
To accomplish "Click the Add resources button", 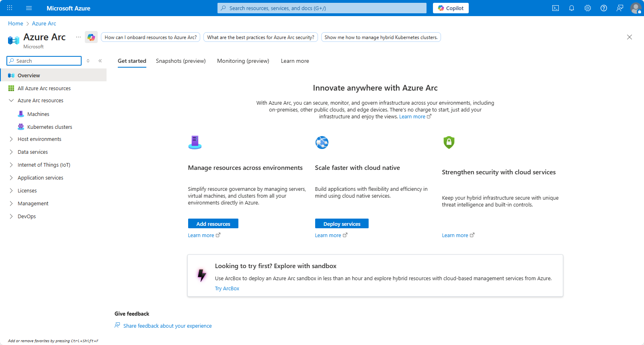I will pyautogui.click(x=213, y=224).
